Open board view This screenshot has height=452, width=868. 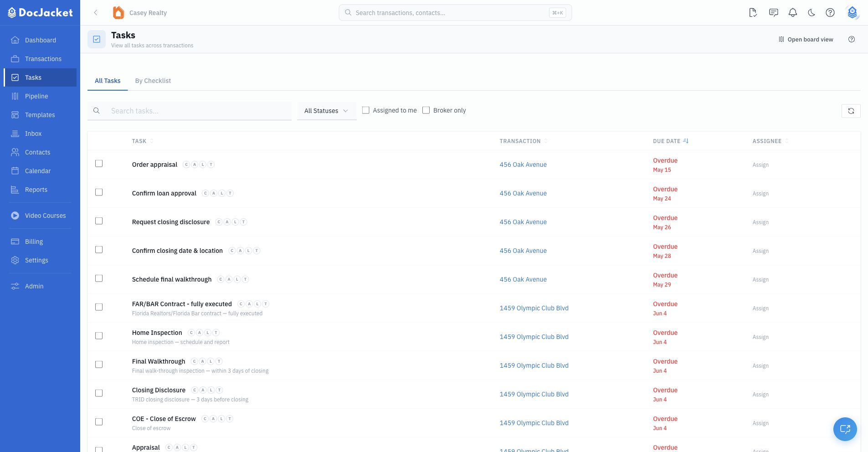806,40
